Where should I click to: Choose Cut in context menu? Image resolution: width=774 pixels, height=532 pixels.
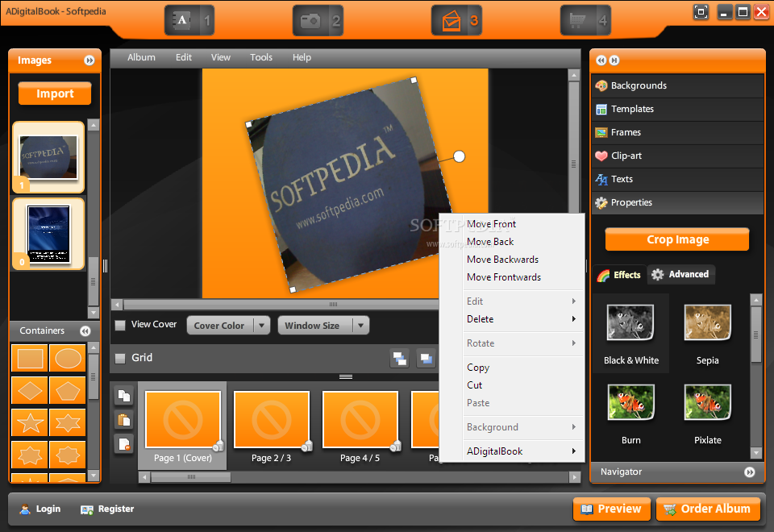tap(512, 385)
